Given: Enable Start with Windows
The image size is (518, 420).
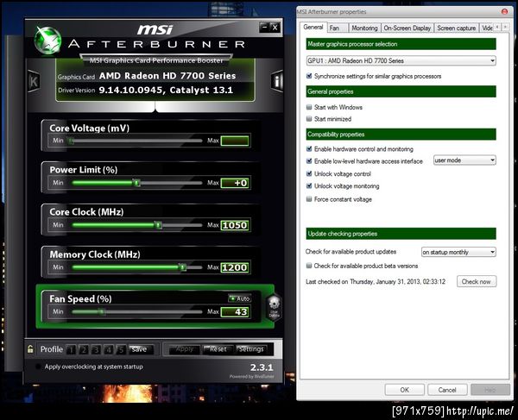Looking at the screenshot, I should (309, 107).
